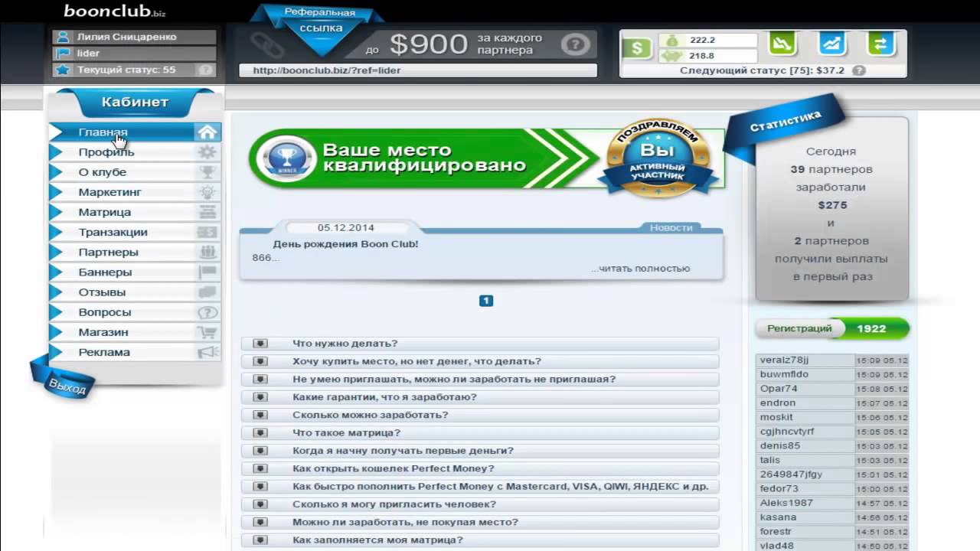Expand Как быстро пополнить Perfect Money
The width and height of the screenshot is (980, 551).
tap(480, 486)
